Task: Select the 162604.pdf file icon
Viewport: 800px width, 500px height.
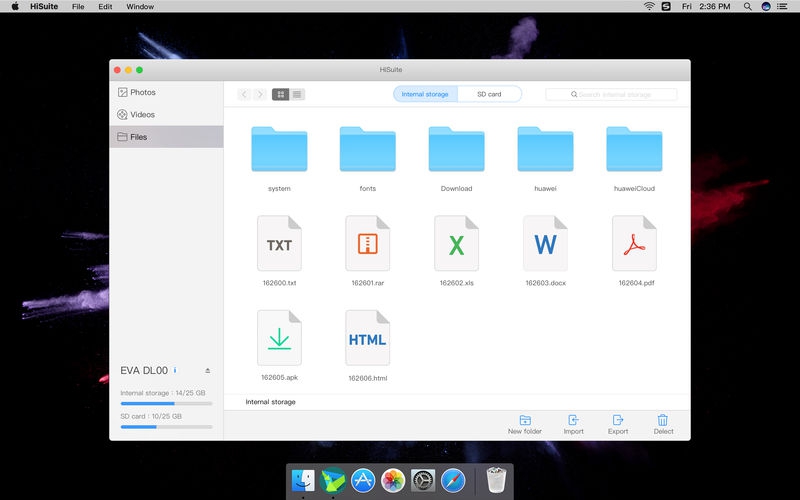Action: click(x=634, y=243)
